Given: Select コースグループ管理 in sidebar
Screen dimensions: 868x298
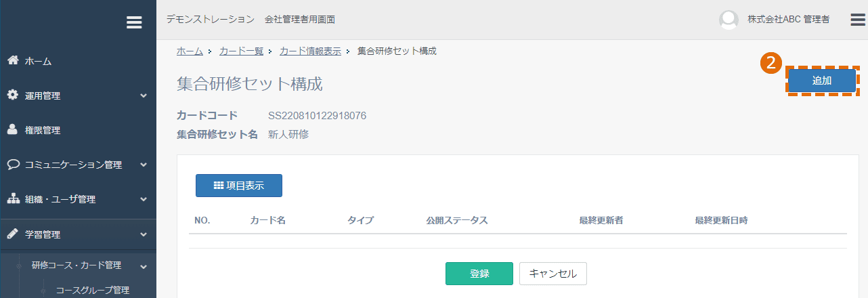Looking at the screenshot, I should 92,290.
